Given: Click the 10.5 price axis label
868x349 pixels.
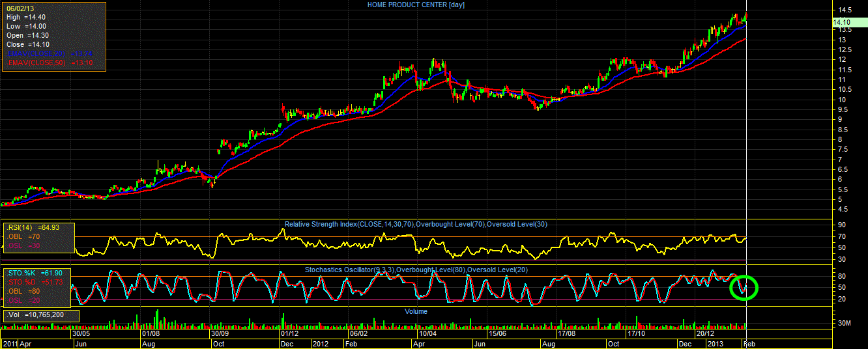Looking at the screenshot, I should click(x=846, y=90).
